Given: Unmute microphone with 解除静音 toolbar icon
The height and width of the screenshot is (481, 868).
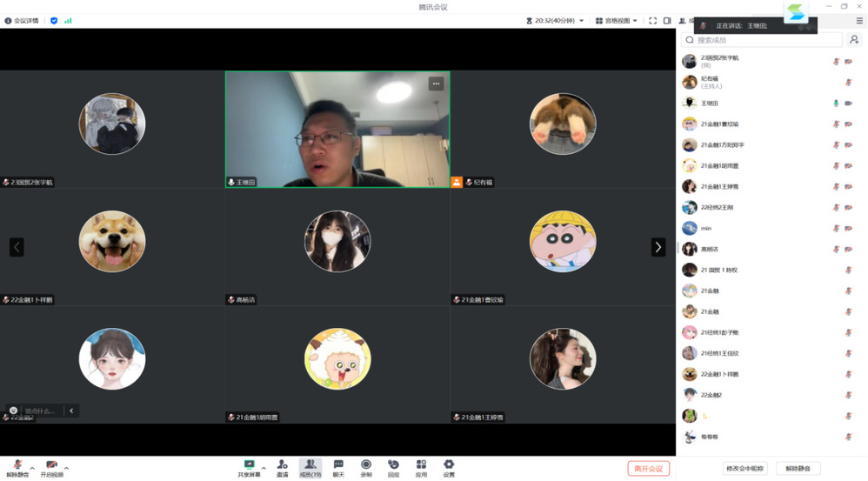Looking at the screenshot, I should (x=17, y=466).
